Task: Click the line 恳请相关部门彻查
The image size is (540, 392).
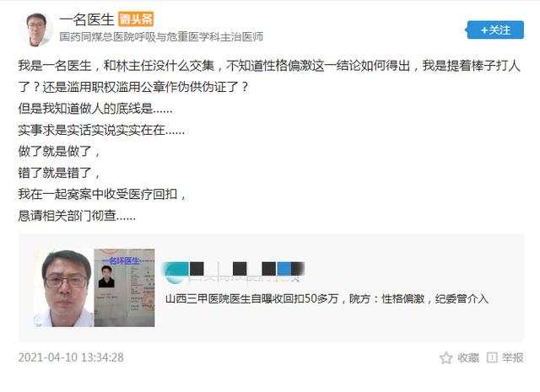Action: [x=77, y=216]
